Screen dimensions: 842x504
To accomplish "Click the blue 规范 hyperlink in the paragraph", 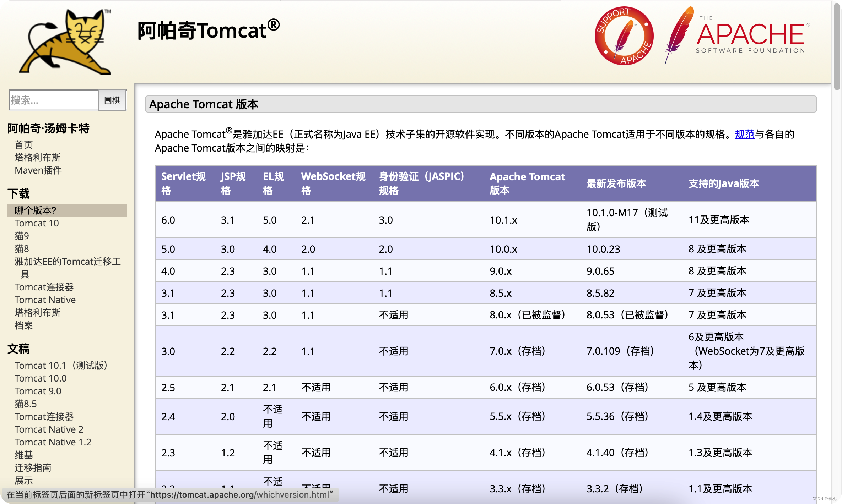I will 744,134.
